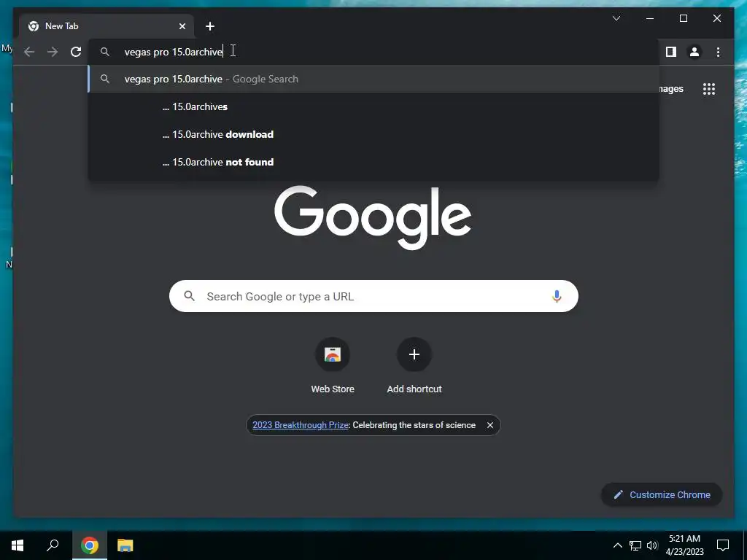Click the Google logo

373,217
